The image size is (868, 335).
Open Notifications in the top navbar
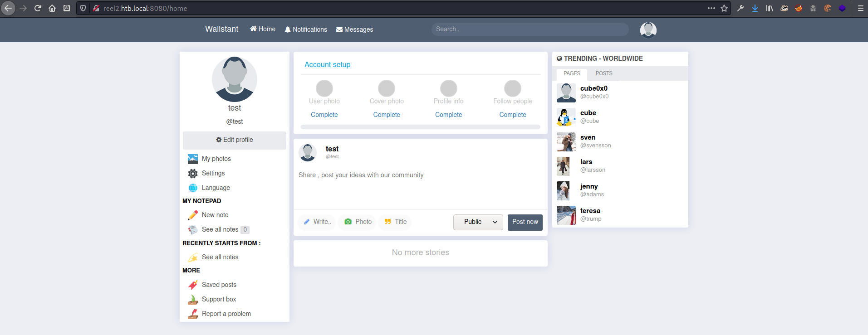coord(306,29)
